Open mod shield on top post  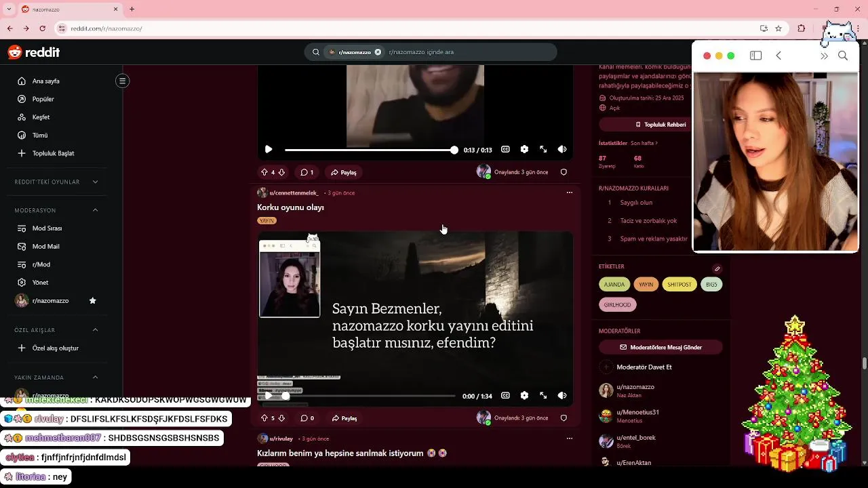(564, 172)
